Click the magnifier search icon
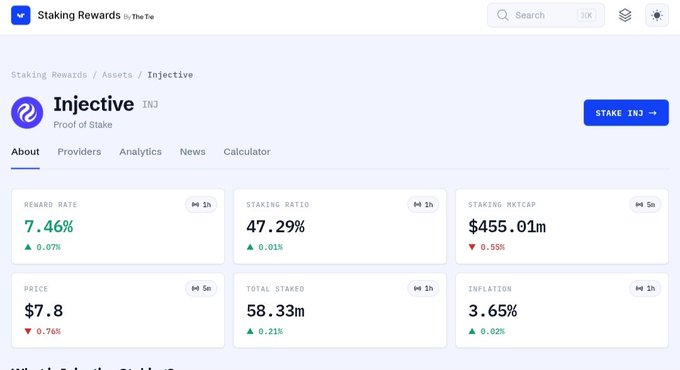The height and width of the screenshot is (370, 680). click(503, 15)
